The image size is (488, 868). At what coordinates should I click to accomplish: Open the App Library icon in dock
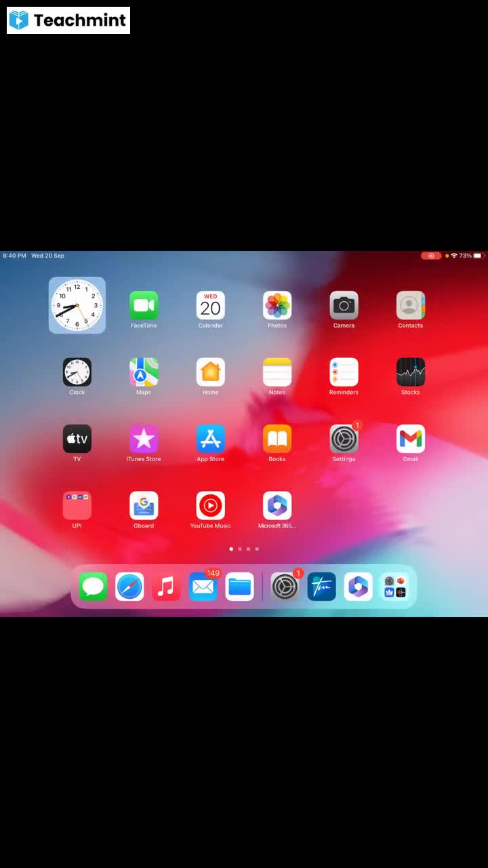[x=394, y=587]
